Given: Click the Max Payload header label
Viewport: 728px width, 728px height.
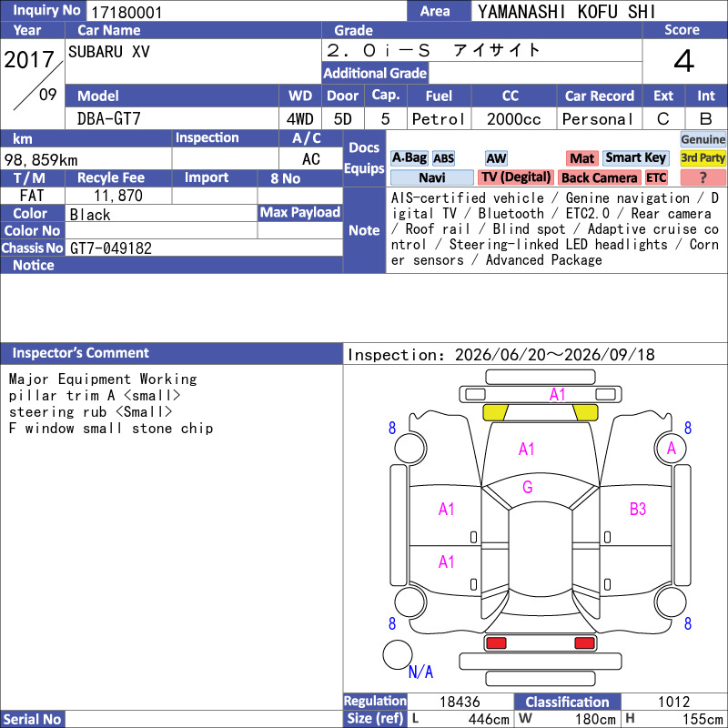Looking at the screenshot, I should (300, 212).
